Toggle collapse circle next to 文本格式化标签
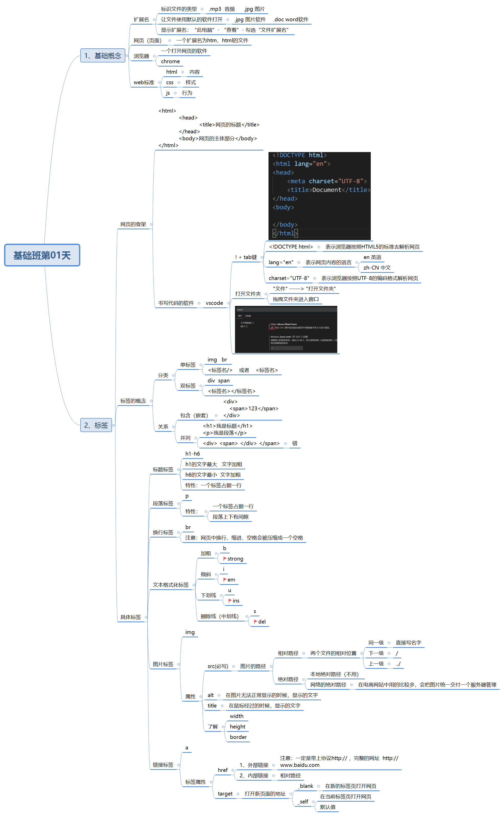 [x=194, y=585]
